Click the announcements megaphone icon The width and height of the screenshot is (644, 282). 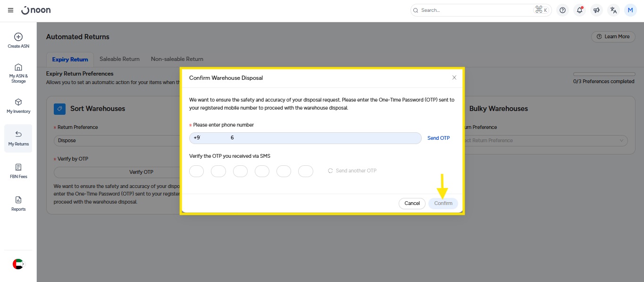tap(597, 10)
